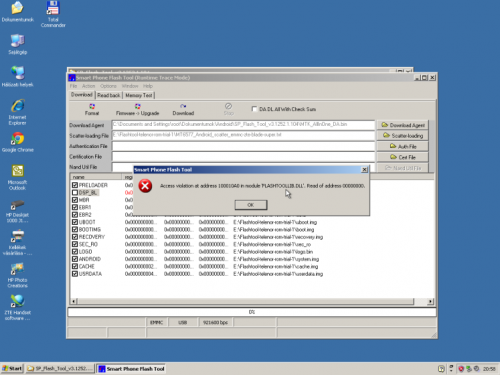Click the red shield tray icon
The image size is (500, 375).
point(461,369)
